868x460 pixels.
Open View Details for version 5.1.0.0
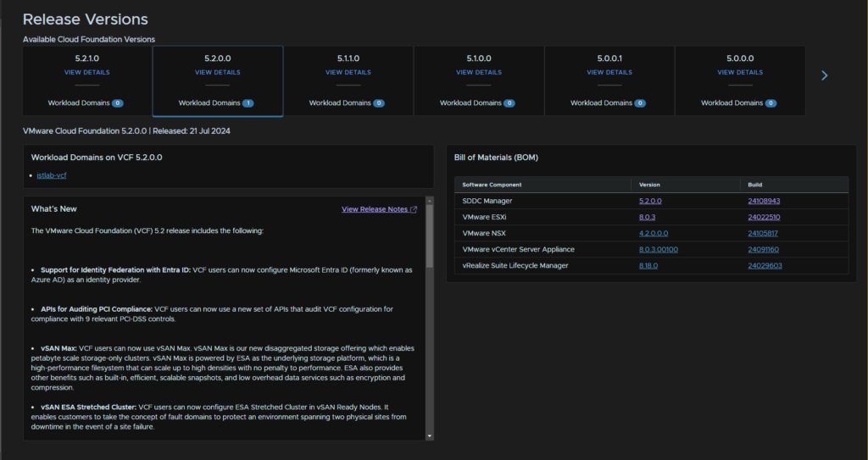pos(479,73)
